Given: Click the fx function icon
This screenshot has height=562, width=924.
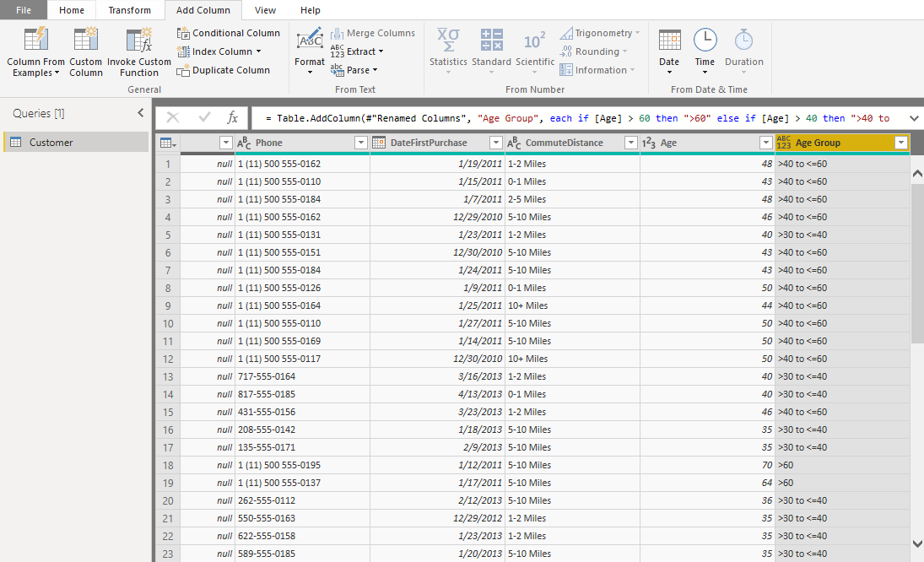Looking at the screenshot, I should click(x=233, y=117).
